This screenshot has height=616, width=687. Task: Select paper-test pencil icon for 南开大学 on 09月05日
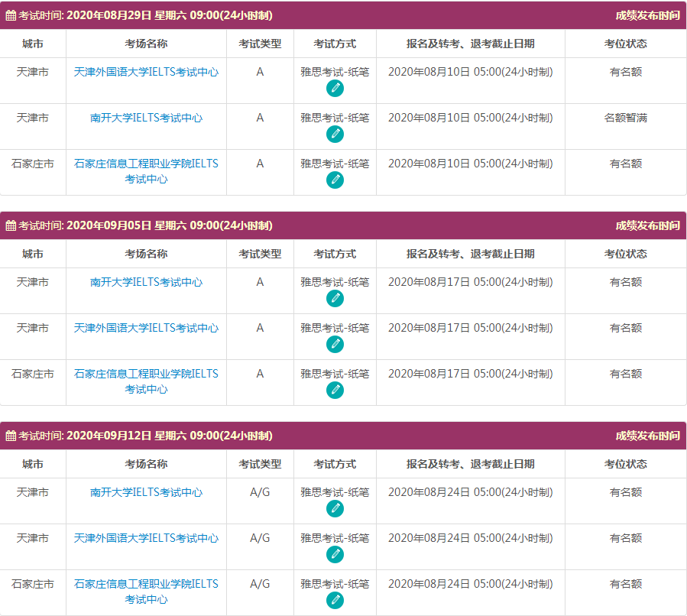click(x=335, y=299)
